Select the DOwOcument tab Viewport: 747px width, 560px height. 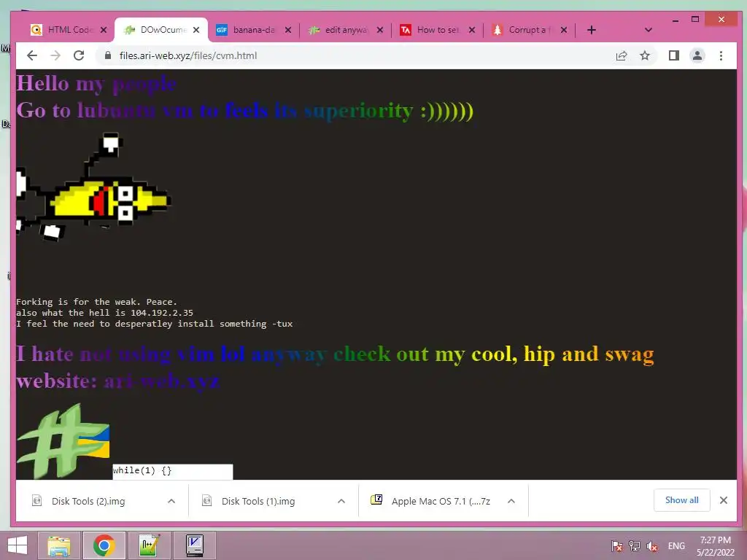[x=162, y=29]
